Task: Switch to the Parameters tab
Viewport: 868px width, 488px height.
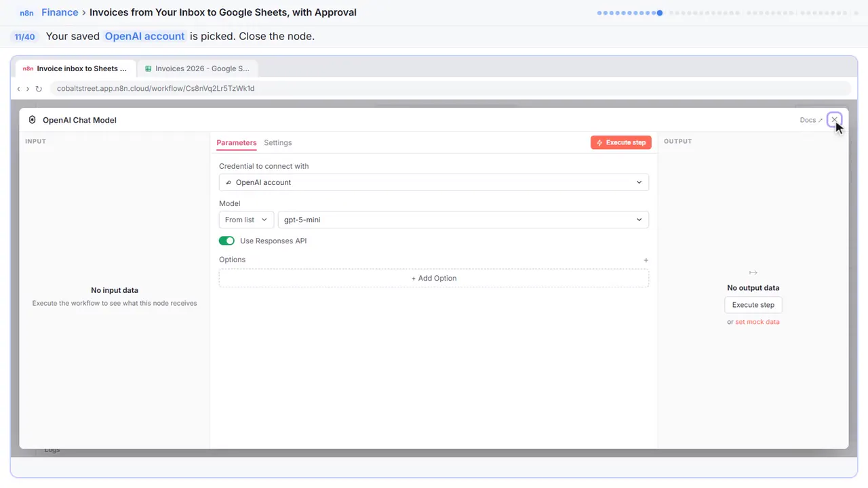Action: (237, 143)
